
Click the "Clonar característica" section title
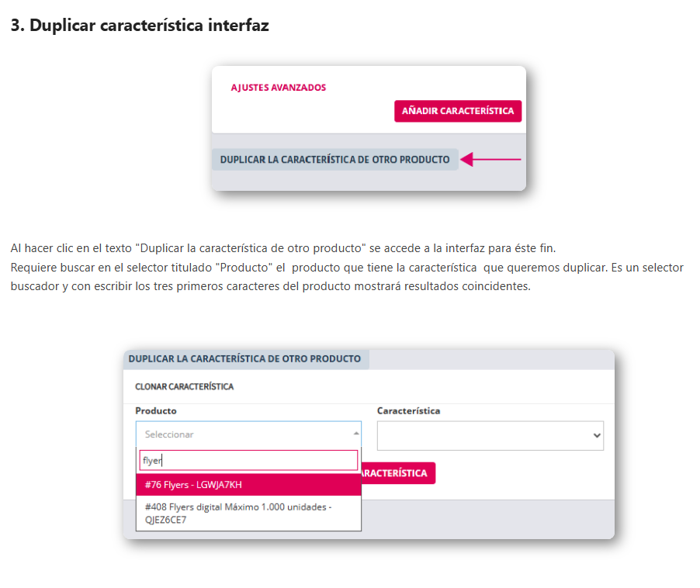(x=184, y=386)
